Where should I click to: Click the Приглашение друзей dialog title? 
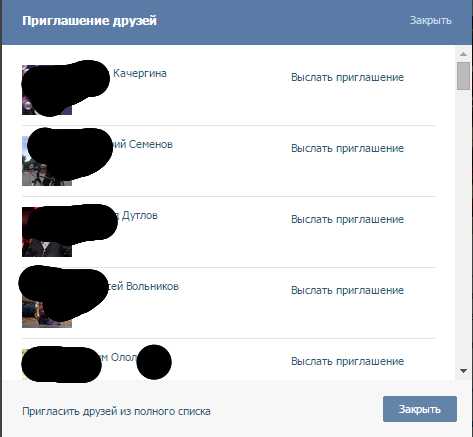coord(89,21)
